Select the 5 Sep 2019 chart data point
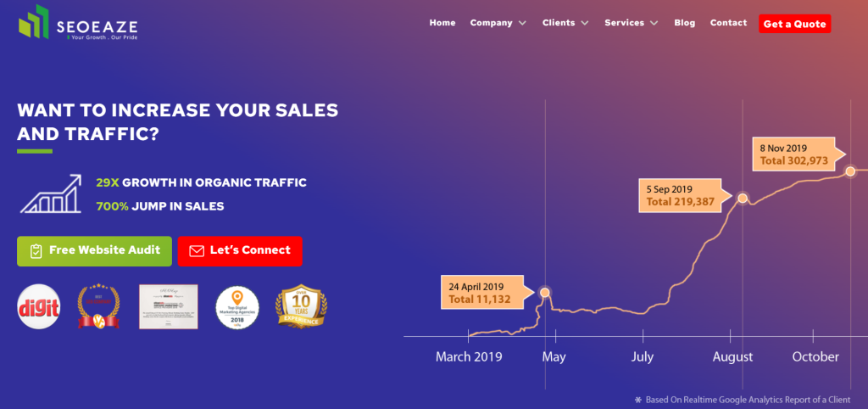The width and height of the screenshot is (868, 409). (743, 198)
